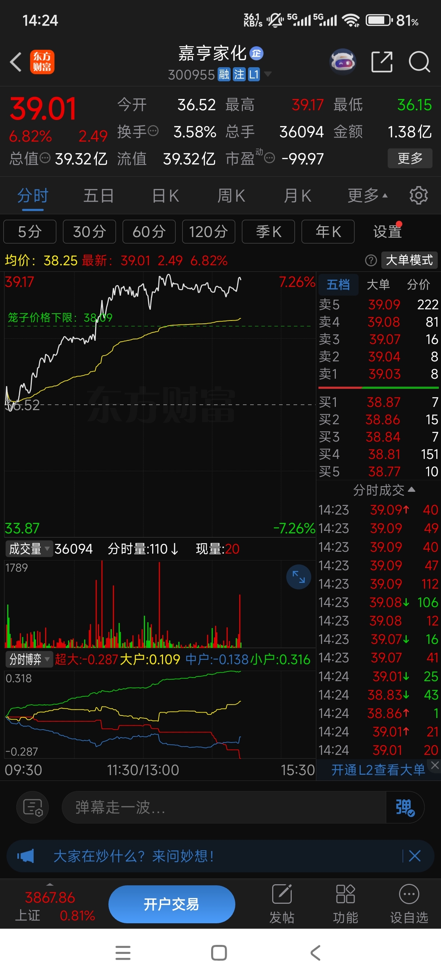Select 60分 period button
Image resolution: width=441 pixels, height=980 pixels.
(x=149, y=231)
